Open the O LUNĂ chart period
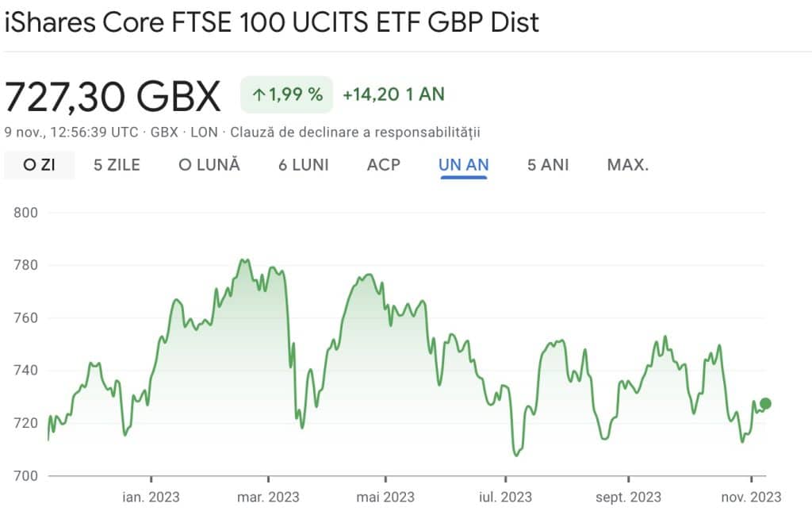Screen dimensions: 812x523 pos(209,164)
